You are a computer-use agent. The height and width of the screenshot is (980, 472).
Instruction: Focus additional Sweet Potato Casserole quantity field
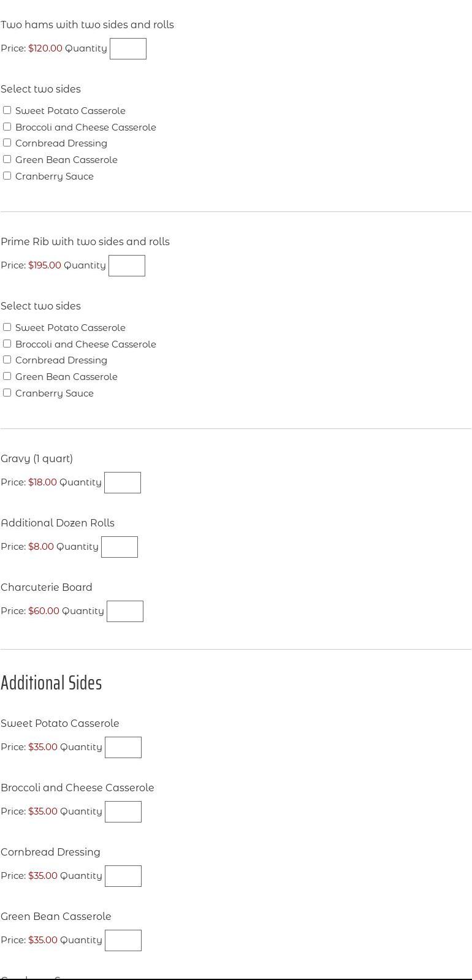[x=123, y=748]
